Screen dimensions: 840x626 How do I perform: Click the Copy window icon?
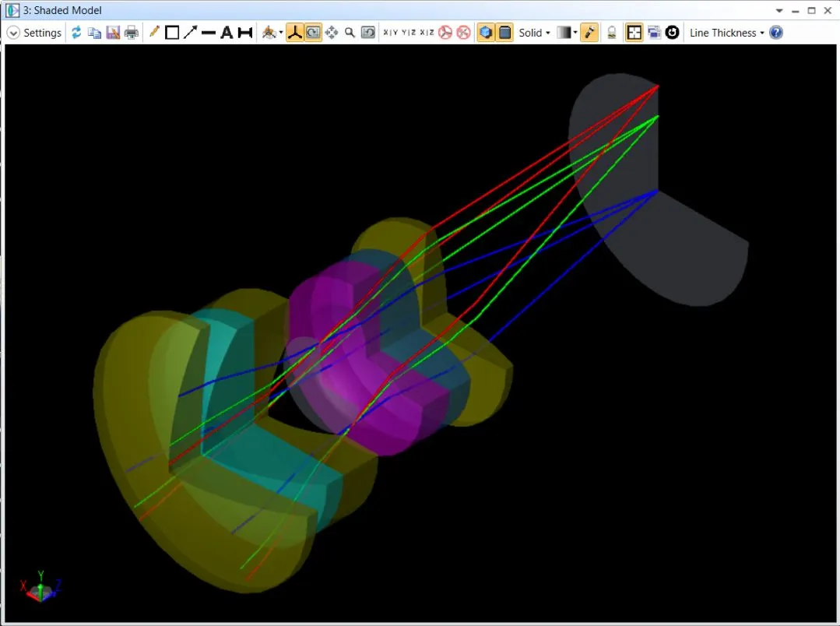[x=94, y=33]
